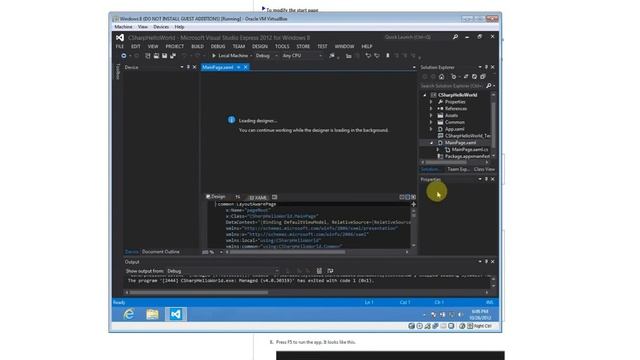Click vertical split view icon in designer
This screenshot has height=360, width=640.
402,197
